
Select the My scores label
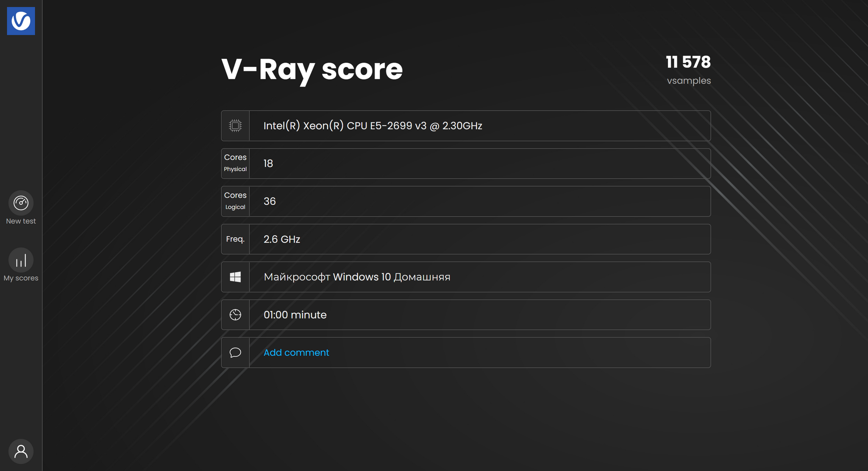[x=21, y=278]
